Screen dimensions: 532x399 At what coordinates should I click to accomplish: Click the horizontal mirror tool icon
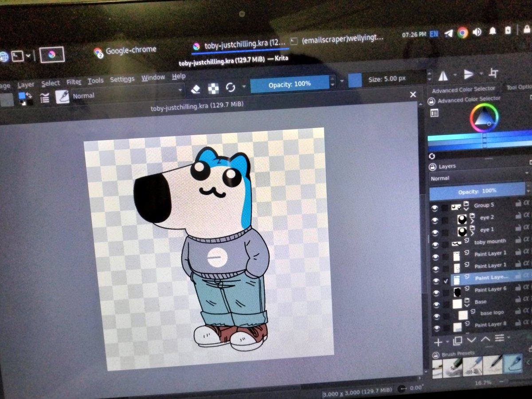click(442, 76)
